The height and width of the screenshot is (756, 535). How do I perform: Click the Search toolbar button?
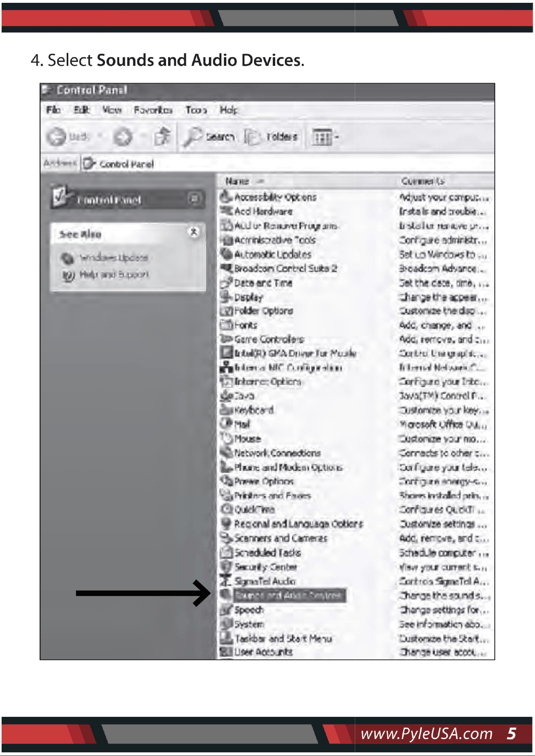point(209,137)
